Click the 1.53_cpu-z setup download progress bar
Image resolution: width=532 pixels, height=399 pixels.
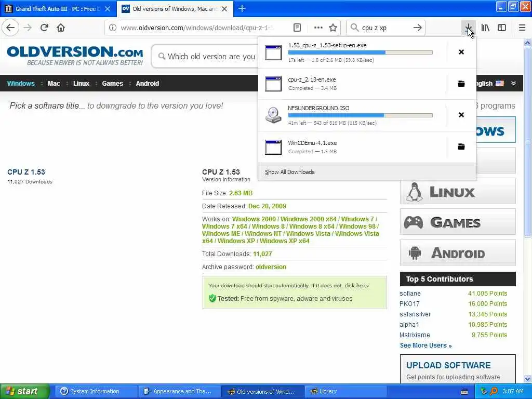(x=361, y=52)
